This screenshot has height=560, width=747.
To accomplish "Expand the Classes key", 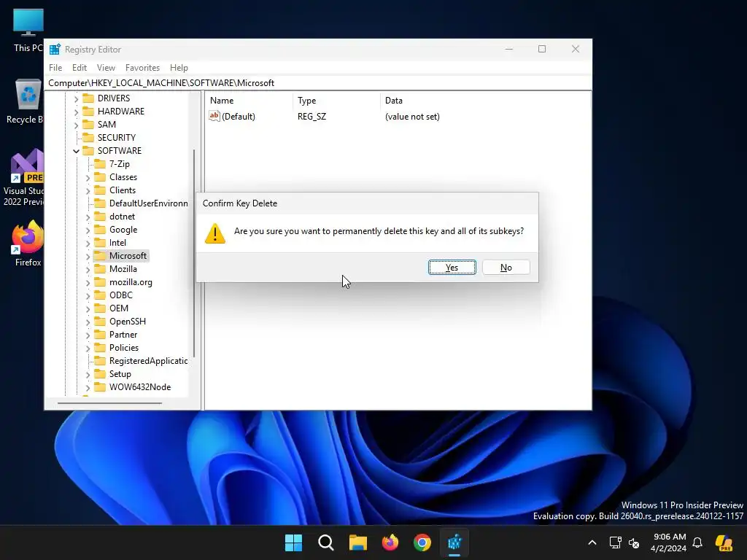I will coord(88,178).
